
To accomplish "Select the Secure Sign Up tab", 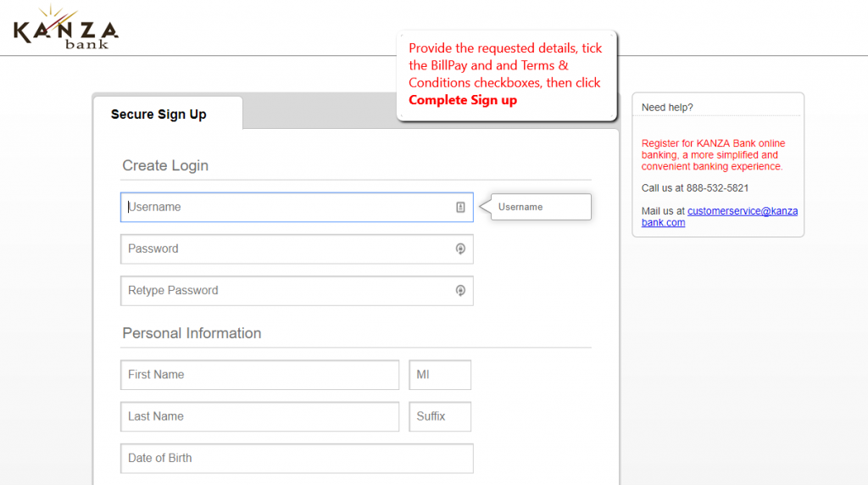I will 159,114.
